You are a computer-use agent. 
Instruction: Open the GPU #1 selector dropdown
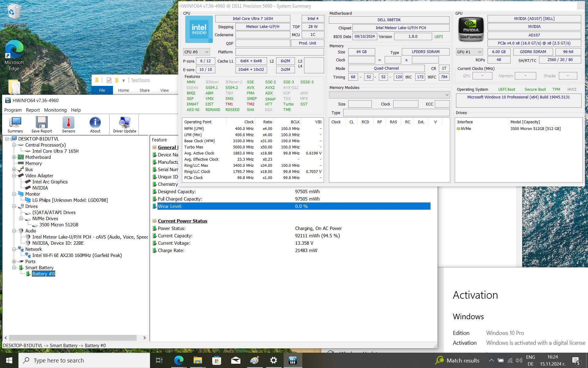tap(469, 52)
